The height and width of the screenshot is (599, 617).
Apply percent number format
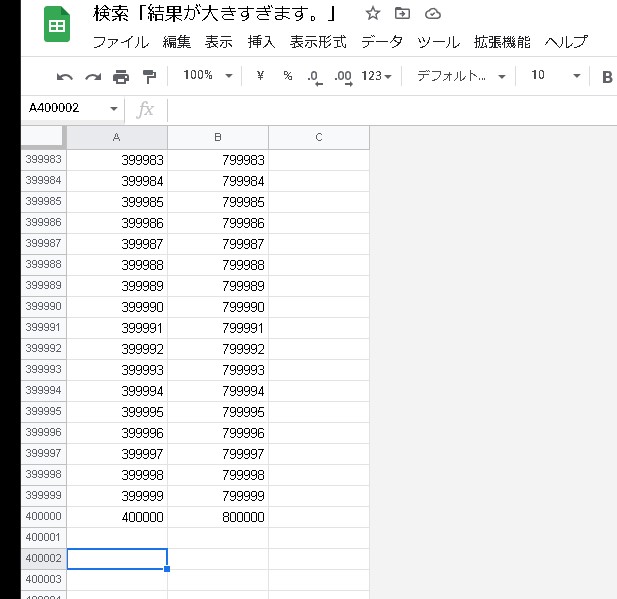288,76
